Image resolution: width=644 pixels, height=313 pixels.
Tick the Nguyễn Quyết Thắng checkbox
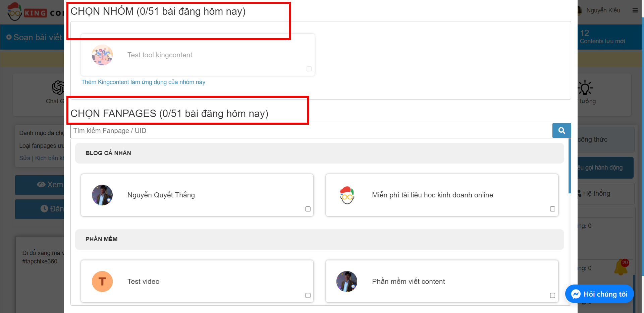308,209
